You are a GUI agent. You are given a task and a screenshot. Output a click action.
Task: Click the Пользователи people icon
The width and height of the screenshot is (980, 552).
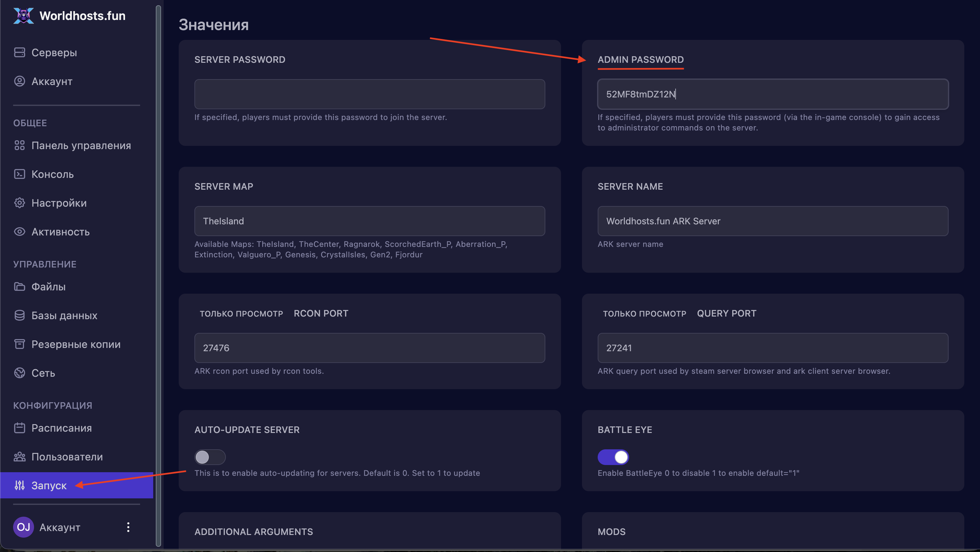click(19, 457)
